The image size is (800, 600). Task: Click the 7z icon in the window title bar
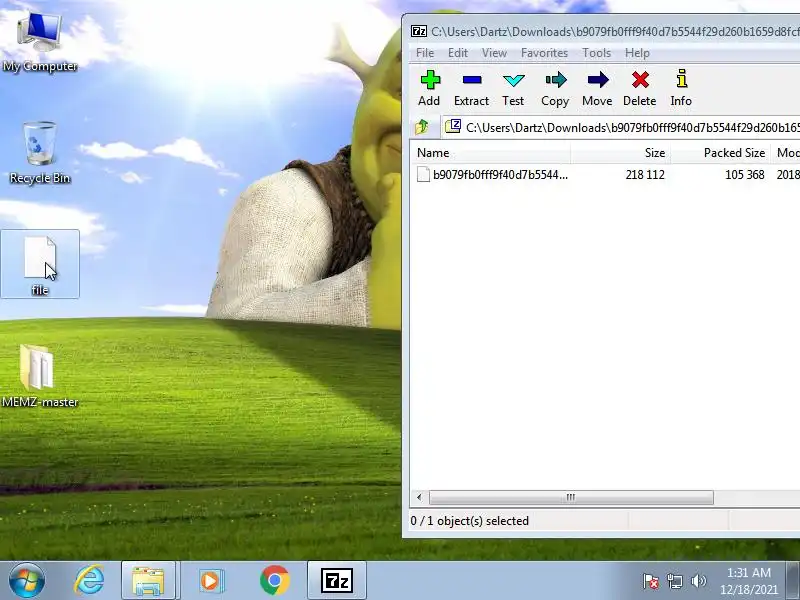419,31
